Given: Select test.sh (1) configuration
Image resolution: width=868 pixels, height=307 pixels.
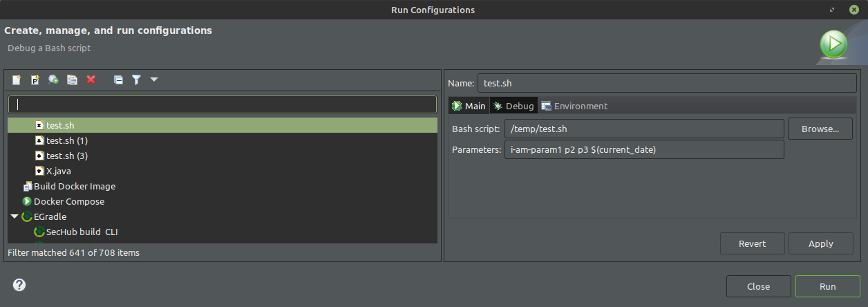Looking at the screenshot, I should (67, 140).
